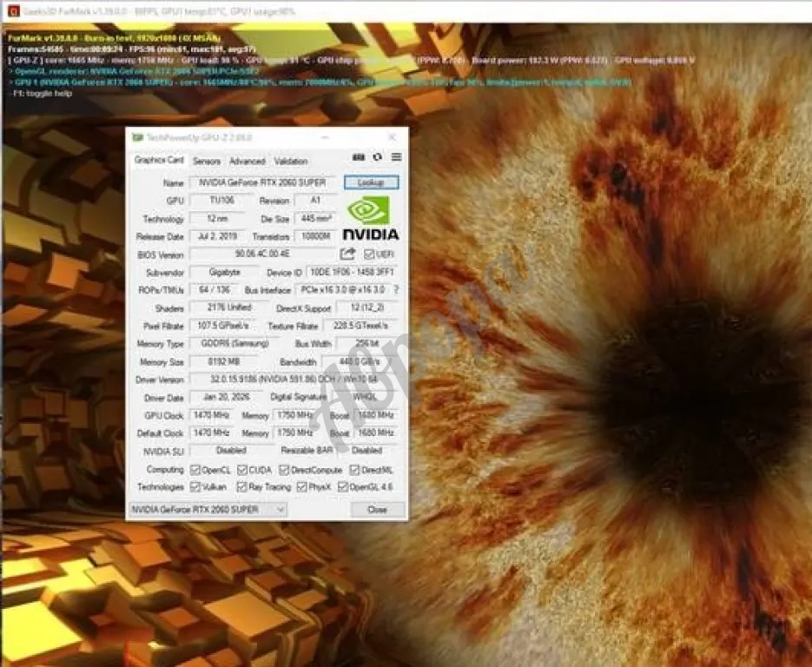Click the Resizable BAR value Disabled
The width and height of the screenshot is (812, 667).
tap(367, 450)
